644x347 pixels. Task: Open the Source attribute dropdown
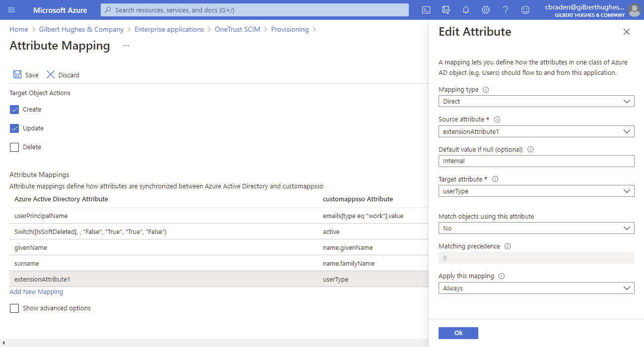point(536,131)
